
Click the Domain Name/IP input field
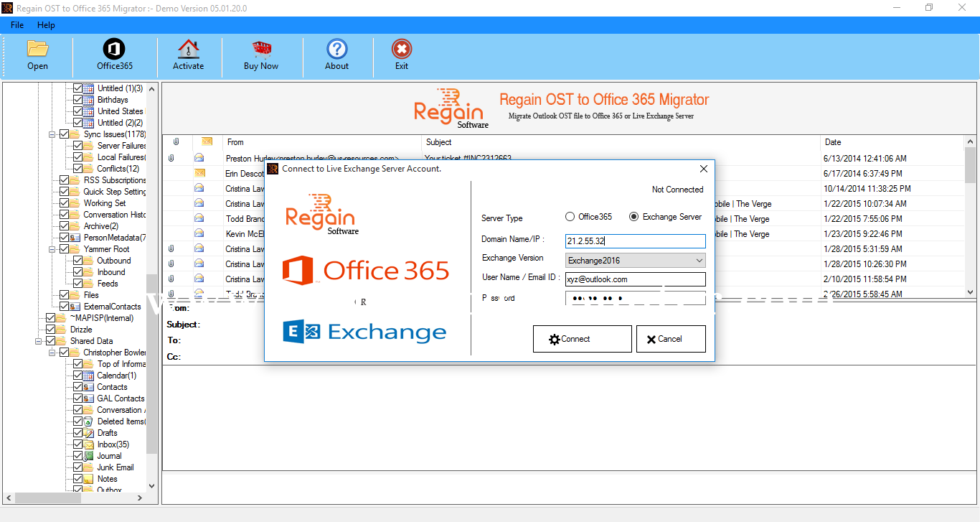[x=635, y=241]
